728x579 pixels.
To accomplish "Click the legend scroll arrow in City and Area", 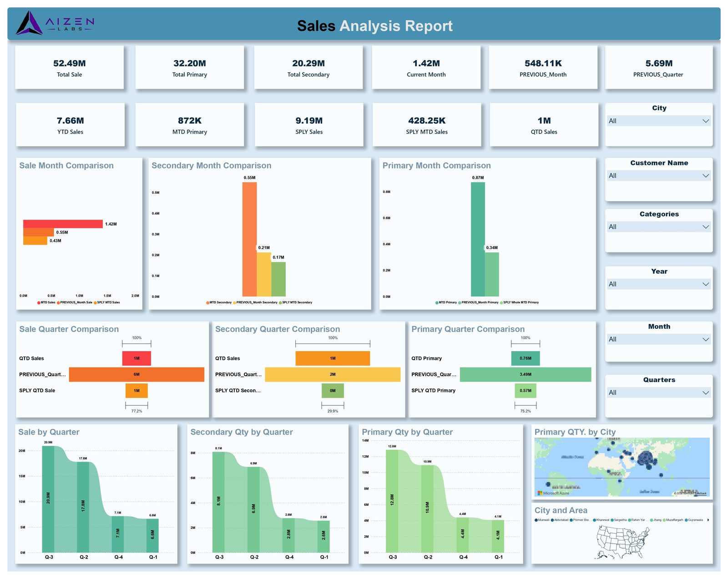I will coord(708,520).
